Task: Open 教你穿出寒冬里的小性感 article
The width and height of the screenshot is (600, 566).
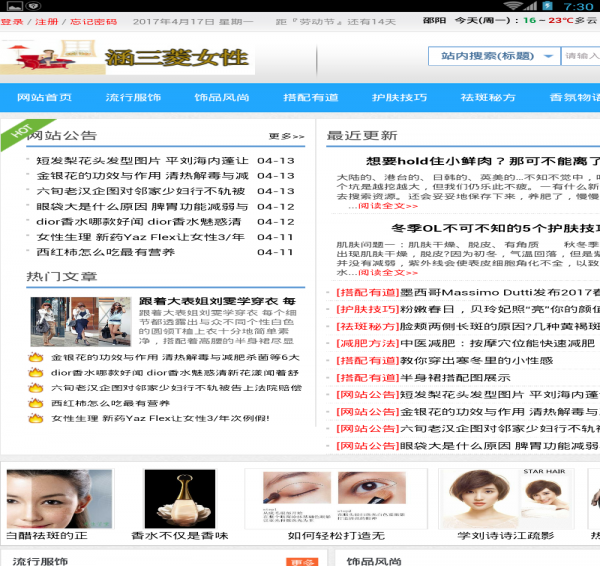Action: tap(476, 360)
